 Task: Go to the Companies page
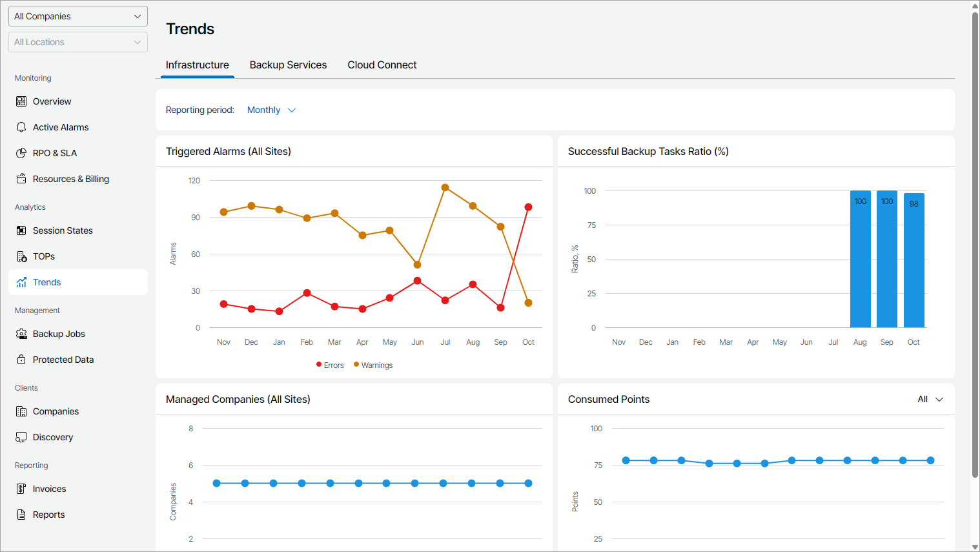56,411
